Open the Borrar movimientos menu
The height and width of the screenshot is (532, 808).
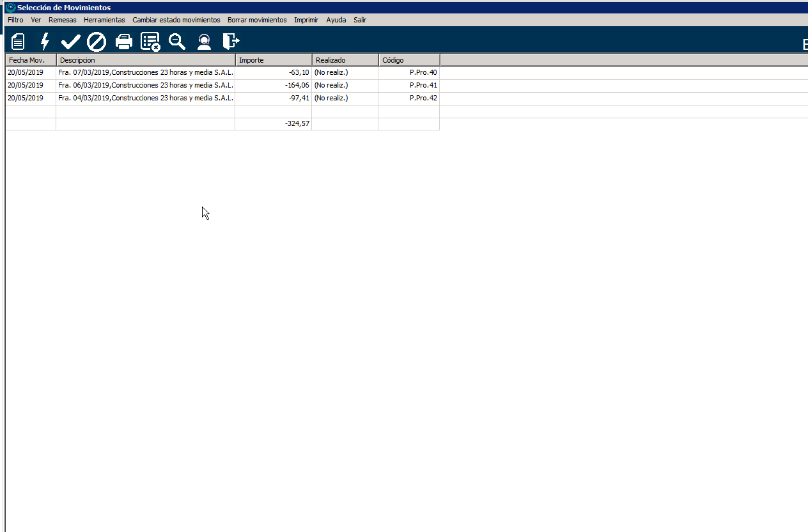coord(257,20)
